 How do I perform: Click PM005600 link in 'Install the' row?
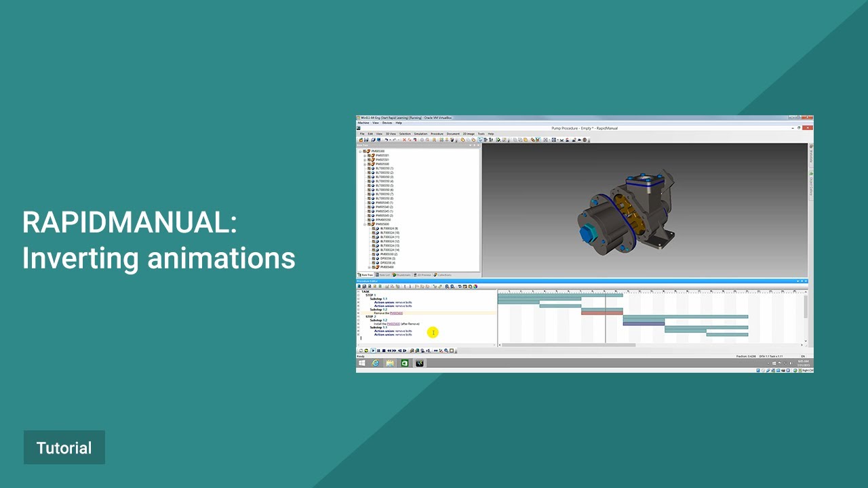pos(393,324)
